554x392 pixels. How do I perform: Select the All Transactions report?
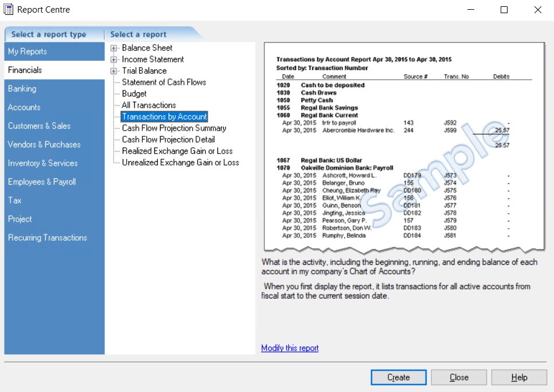[x=149, y=105]
